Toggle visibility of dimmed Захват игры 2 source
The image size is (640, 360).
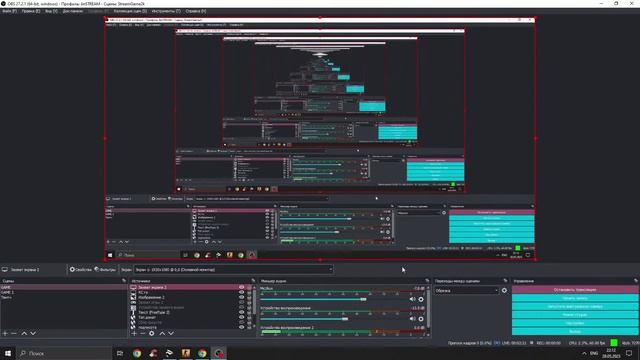pyautogui.click(x=241, y=302)
